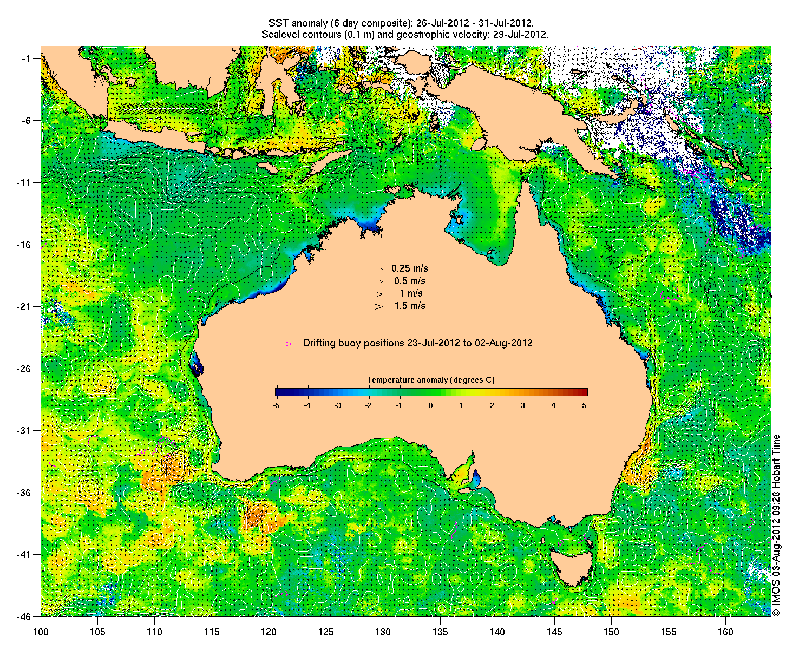
Task: Click the longitude axis label 130
Action: pos(383,632)
